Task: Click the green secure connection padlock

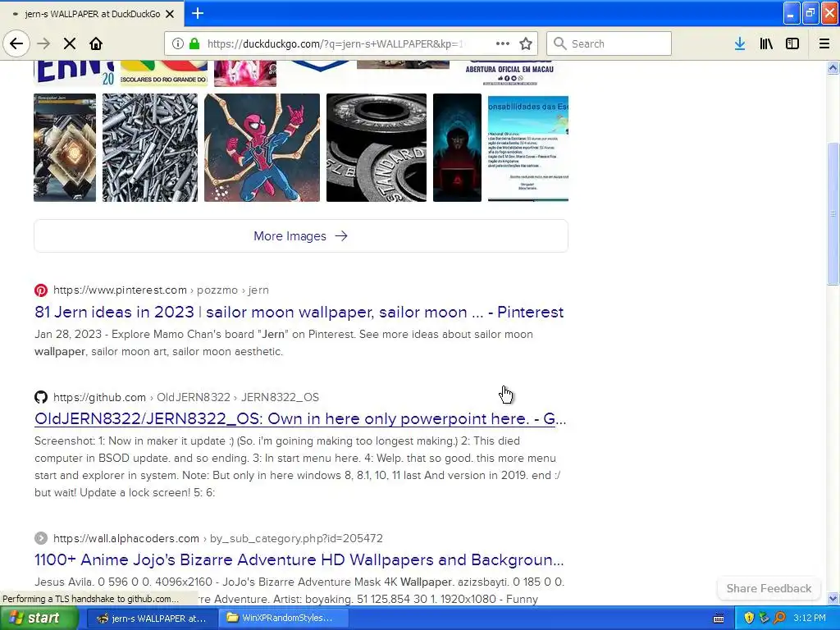Action: point(194,43)
